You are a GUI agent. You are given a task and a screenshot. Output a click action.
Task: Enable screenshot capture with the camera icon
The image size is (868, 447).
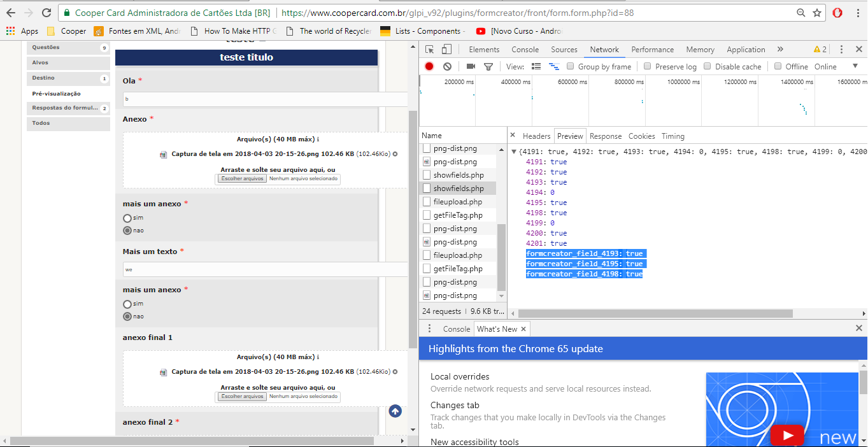[x=470, y=66]
